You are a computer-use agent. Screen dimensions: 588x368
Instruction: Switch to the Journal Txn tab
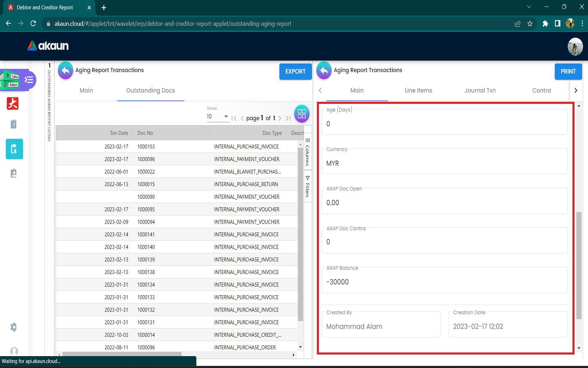click(x=480, y=90)
